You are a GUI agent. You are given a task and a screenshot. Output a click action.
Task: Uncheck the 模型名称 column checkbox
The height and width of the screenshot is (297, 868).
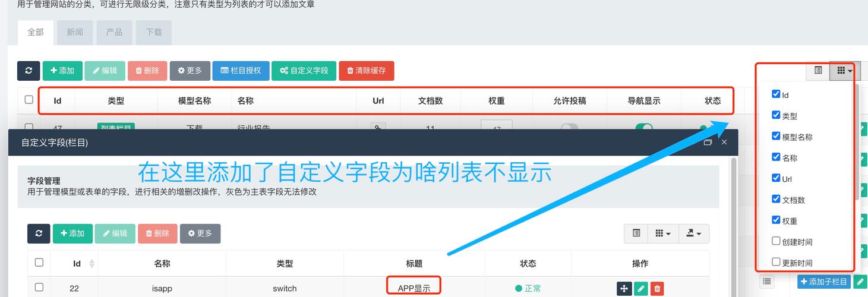pos(776,136)
